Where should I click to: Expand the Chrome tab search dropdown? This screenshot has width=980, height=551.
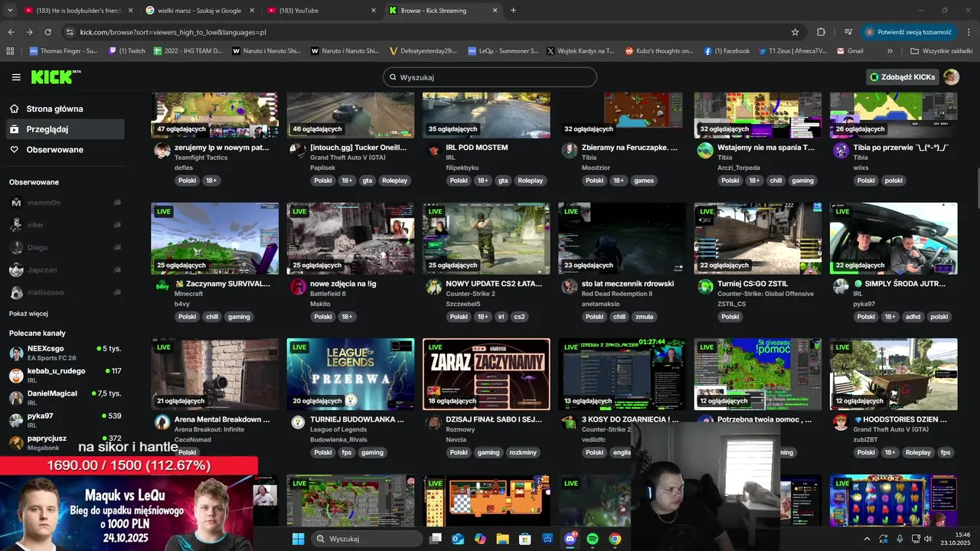tap(11, 10)
